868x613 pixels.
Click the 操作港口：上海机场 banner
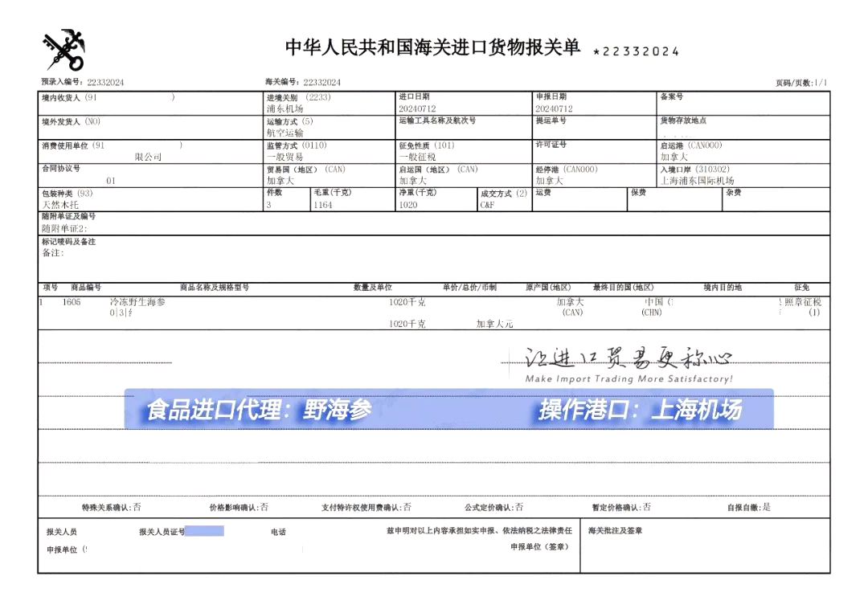(x=639, y=411)
